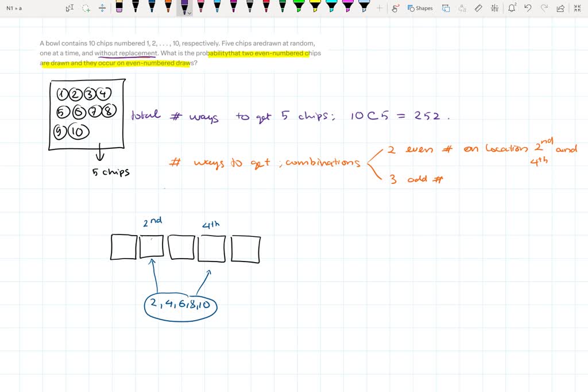
Task: Pick the dark blue pen
Action: click(152, 6)
